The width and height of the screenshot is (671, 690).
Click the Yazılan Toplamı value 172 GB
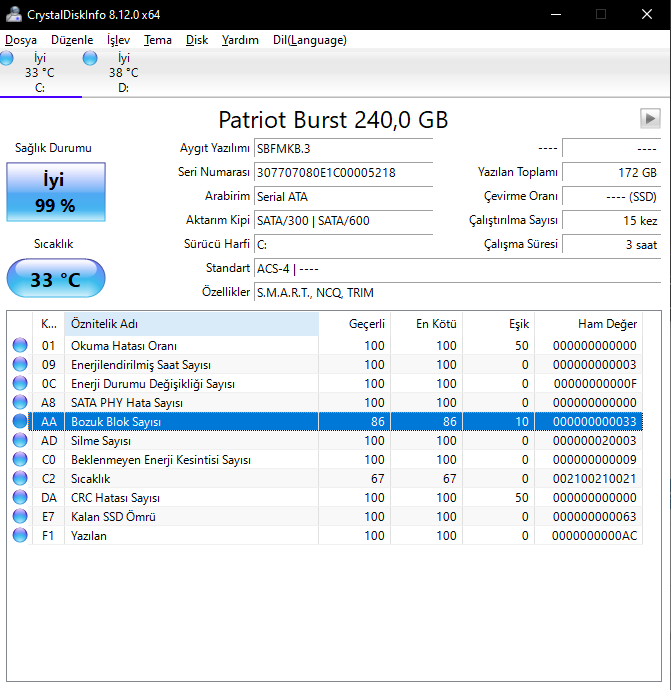click(x=612, y=172)
